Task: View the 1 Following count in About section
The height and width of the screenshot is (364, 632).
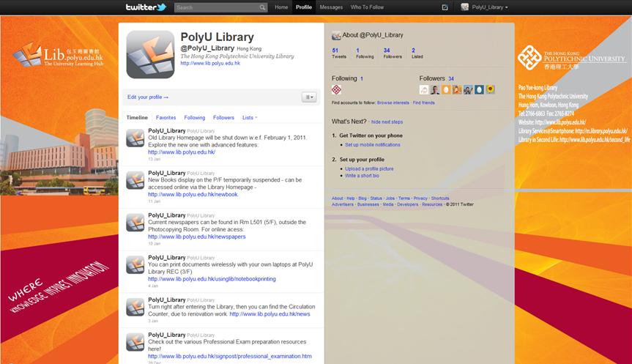Action: [x=365, y=53]
